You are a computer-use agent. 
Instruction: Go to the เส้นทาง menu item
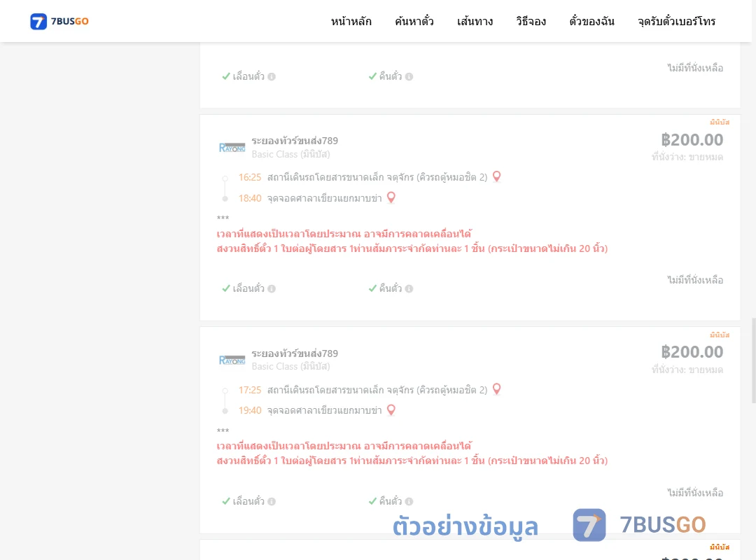pos(475,21)
